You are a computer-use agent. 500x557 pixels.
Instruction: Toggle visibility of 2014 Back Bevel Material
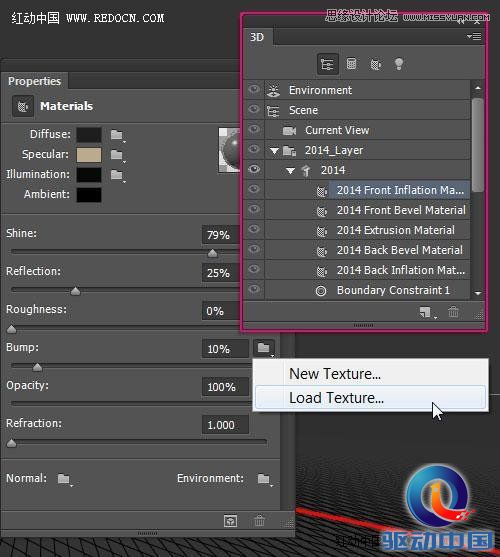254,249
